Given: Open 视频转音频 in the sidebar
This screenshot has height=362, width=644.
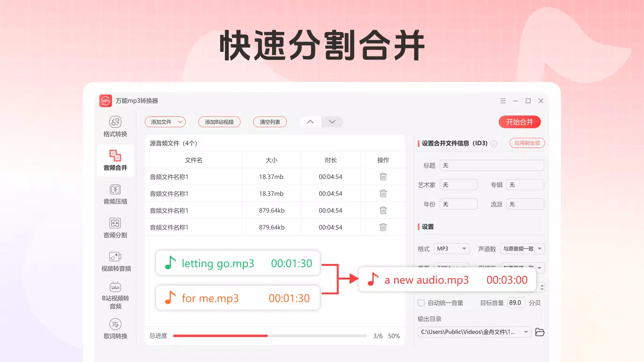Looking at the screenshot, I should [x=116, y=262].
